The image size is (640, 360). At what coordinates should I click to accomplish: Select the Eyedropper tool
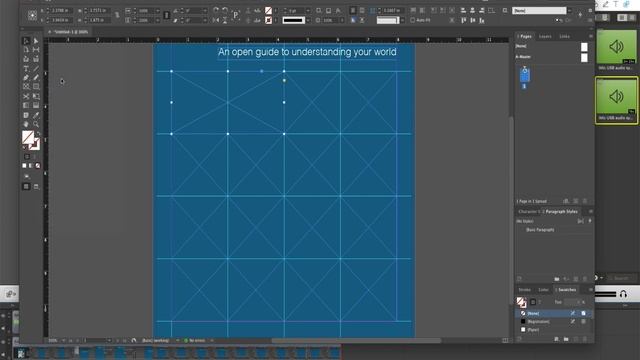pyautogui.click(x=36, y=115)
